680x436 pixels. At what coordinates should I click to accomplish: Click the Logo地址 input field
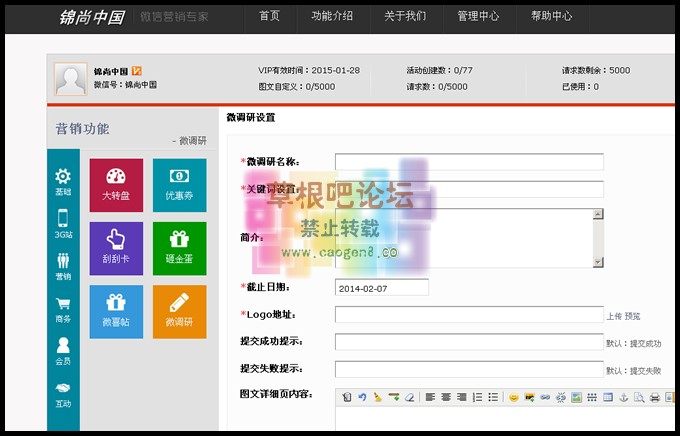click(x=469, y=315)
